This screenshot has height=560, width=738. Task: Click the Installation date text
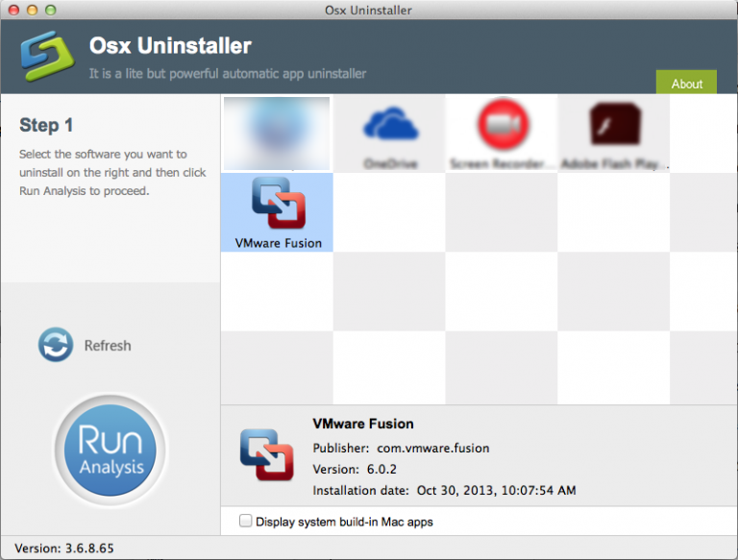pyautogui.click(x=444, y=490)
